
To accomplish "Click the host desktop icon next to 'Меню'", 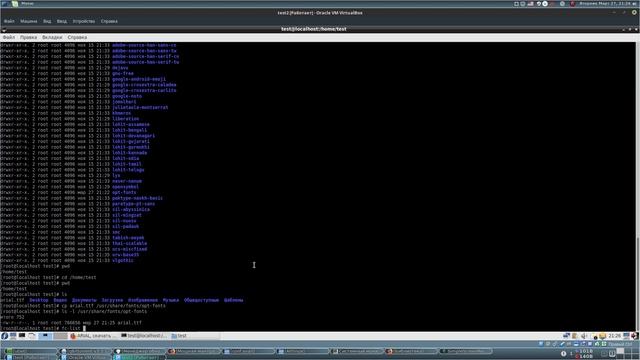I will tap(4, 4).
